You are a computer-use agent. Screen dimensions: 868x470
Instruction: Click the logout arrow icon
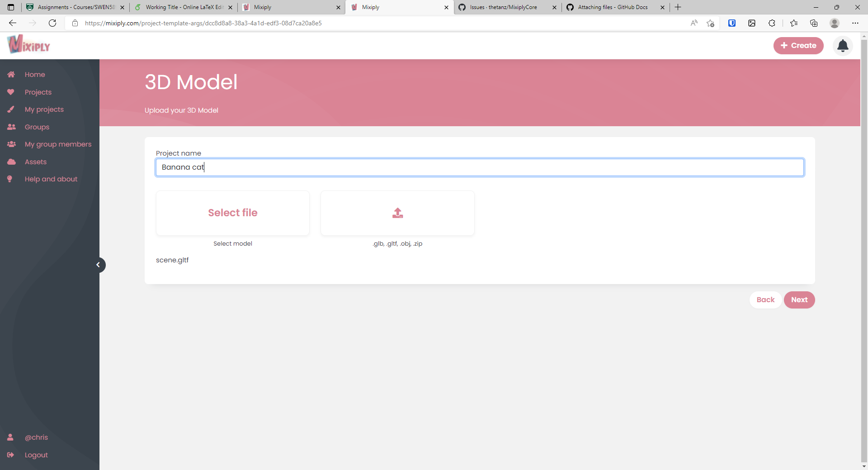(x=10, y=455)
